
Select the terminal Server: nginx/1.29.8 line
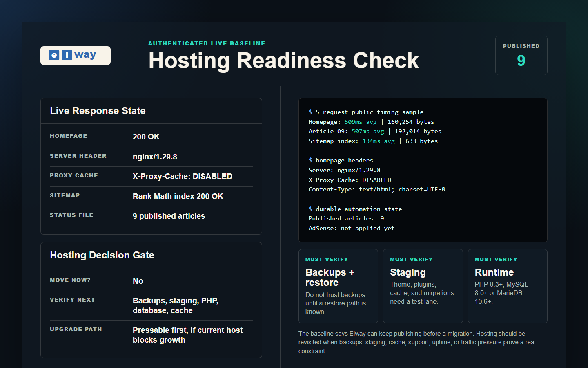tap(344, 170)
